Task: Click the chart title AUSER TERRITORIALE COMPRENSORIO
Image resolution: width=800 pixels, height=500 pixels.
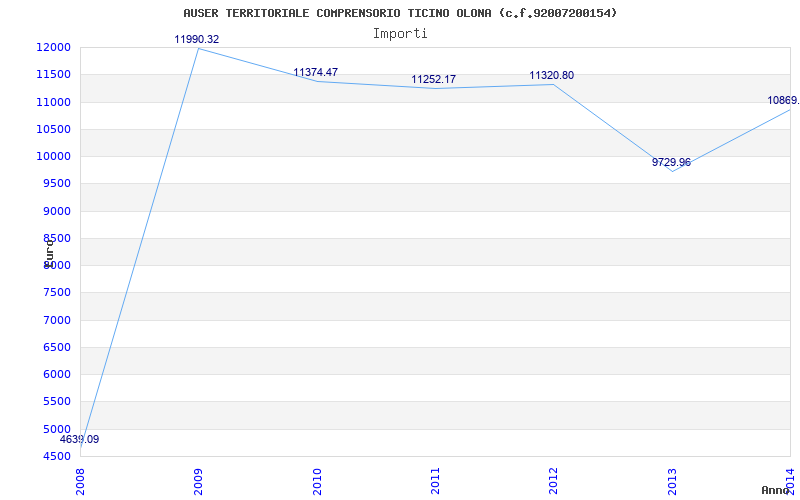Action: pyautogui.click(x=400, y=13)
